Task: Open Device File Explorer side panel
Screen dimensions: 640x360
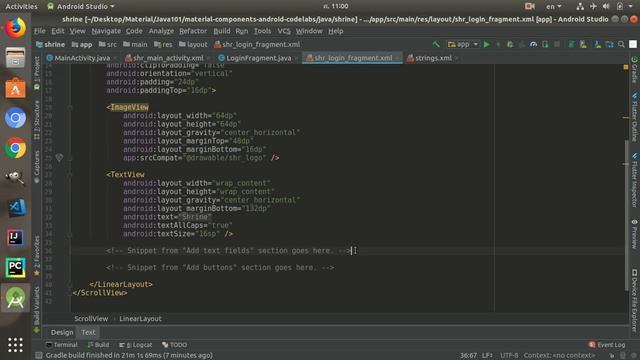Action: pyautogui.click(x=635, y=300)
